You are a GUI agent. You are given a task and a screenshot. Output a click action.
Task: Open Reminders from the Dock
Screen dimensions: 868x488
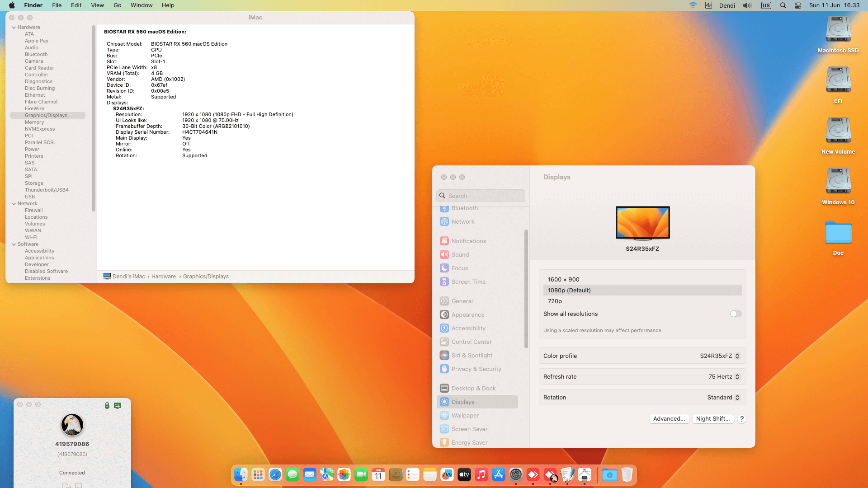point(413,474)
